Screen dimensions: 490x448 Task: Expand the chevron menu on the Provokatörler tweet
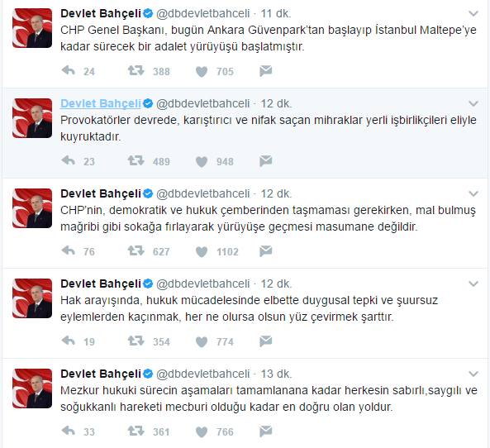[473, 104]
